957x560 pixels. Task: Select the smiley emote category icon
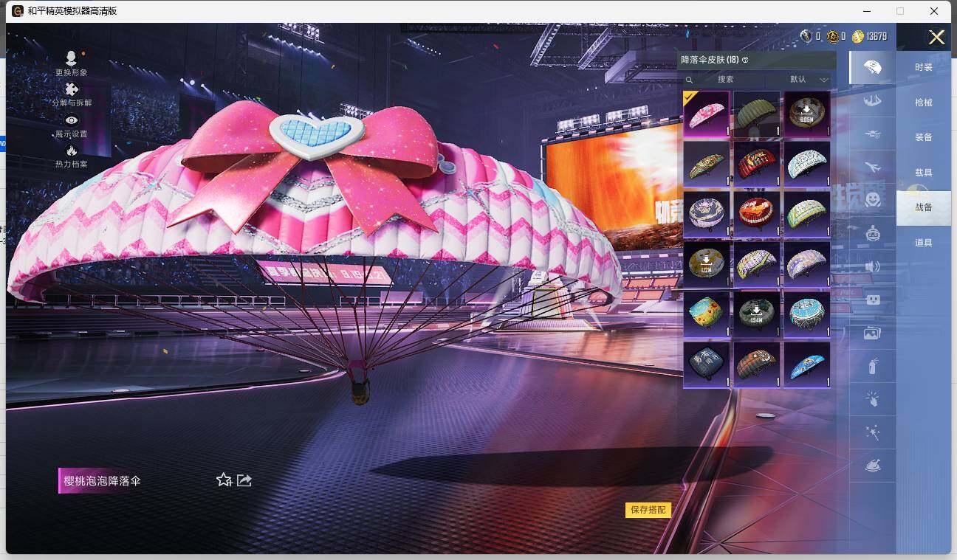tap(872, 200)
